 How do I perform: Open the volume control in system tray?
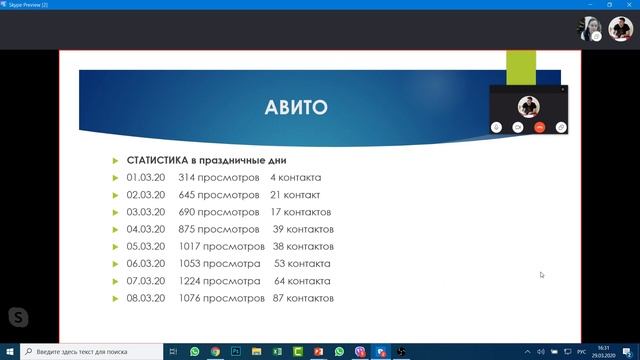(x=541, y=352)
